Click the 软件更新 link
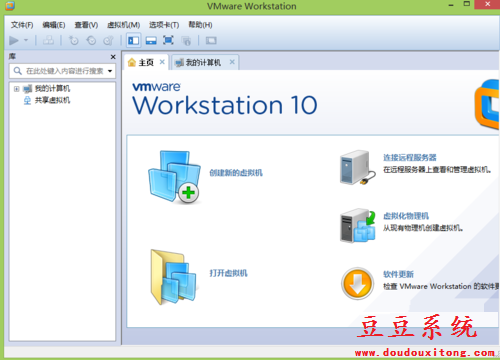The width and height of the screenshot is (500, 360). click(x=398, y=274)
